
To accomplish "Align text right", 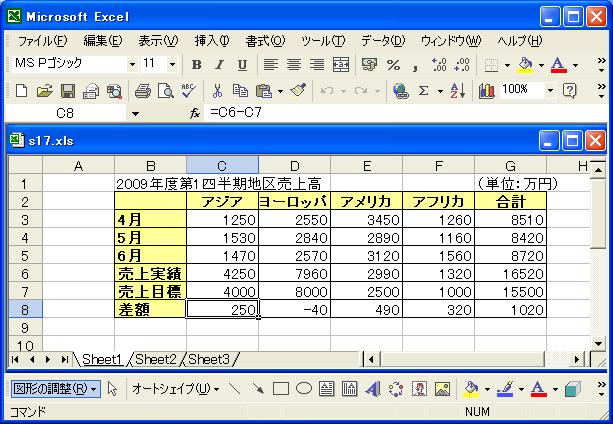I will [317, 65].
